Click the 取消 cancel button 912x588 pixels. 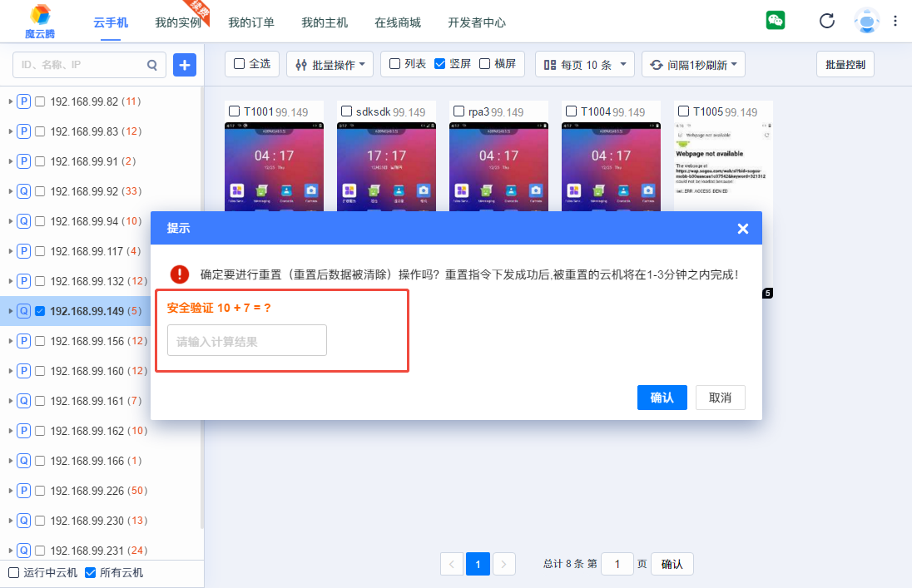pyautogui.click(x=720, y=398)
